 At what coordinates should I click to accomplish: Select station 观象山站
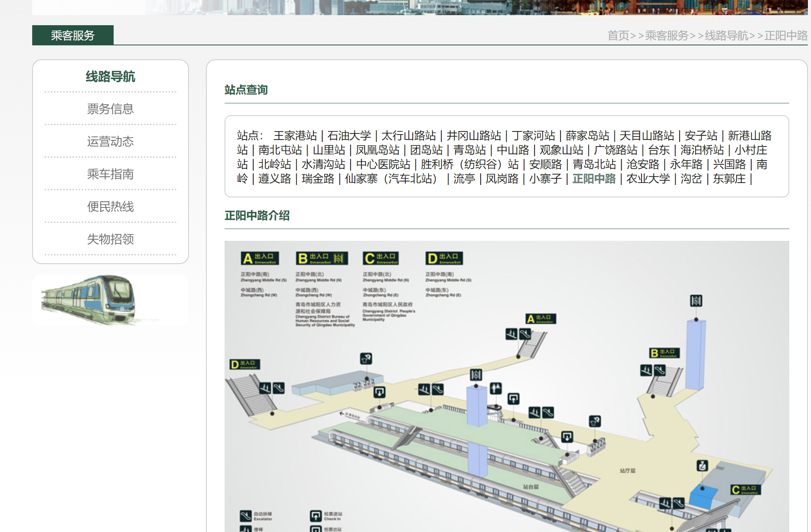point(562,150)
